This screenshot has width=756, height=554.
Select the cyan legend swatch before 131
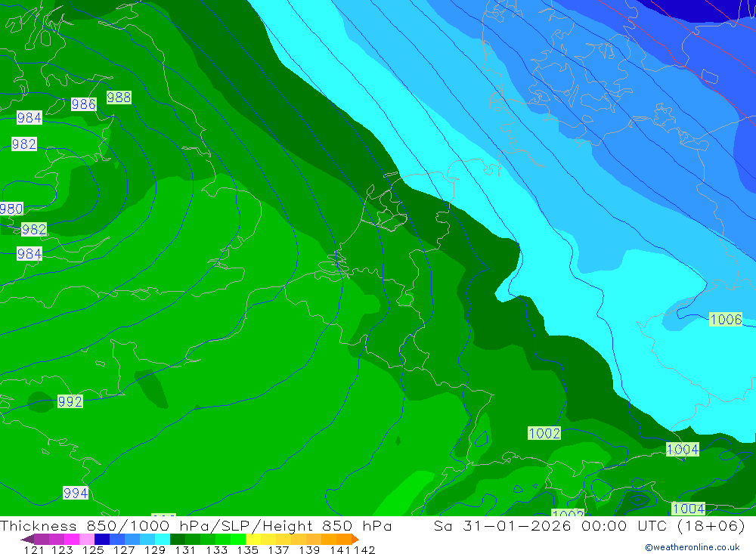coord(163,539)
